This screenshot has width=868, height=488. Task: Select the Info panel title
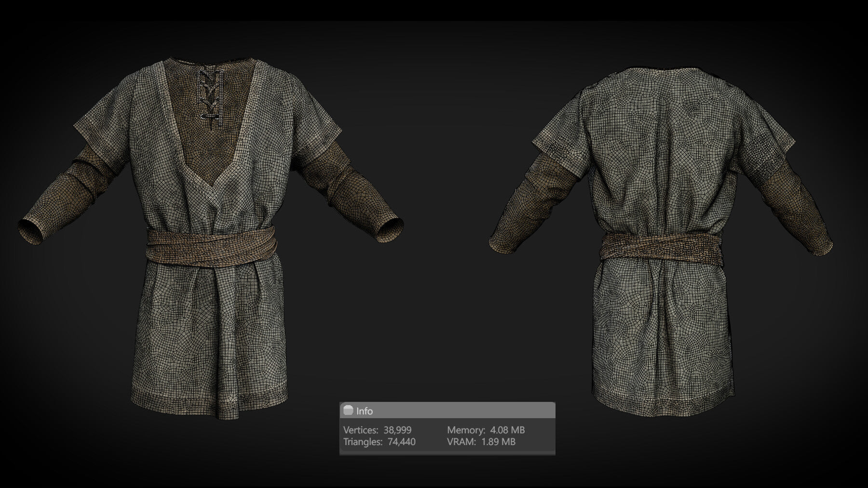(365, 411)
